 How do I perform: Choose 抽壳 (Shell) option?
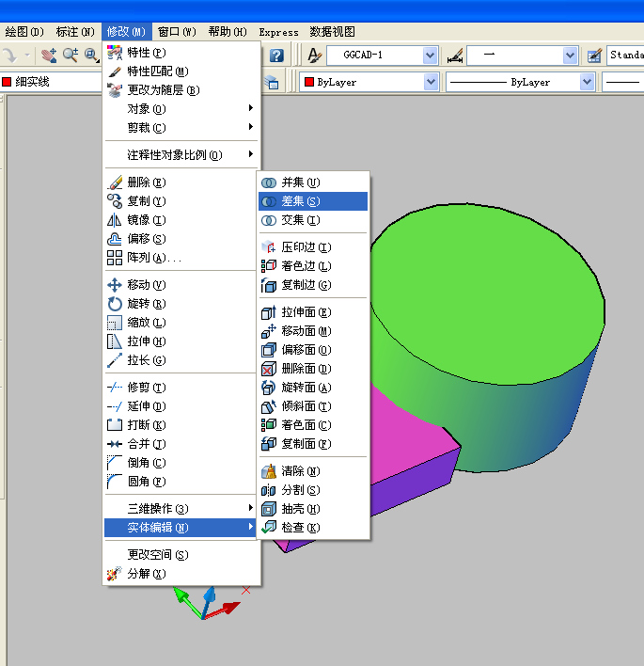313,508
